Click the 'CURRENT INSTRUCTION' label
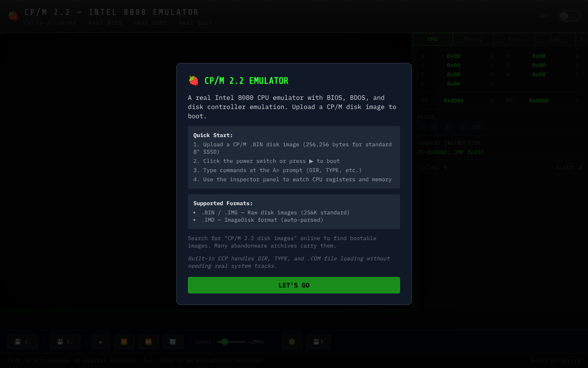588x368 pixels. (x=449, y=143)
